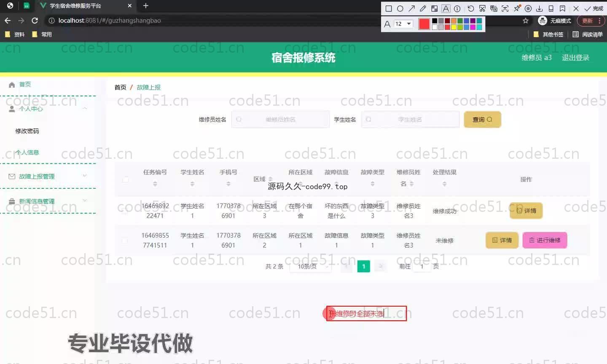
Task: Open a new browser tab
Action: click(x=145, y=5)
